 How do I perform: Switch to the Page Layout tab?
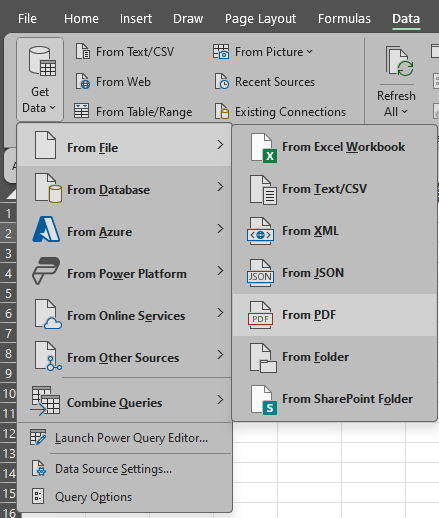click(x=260, y=19)
